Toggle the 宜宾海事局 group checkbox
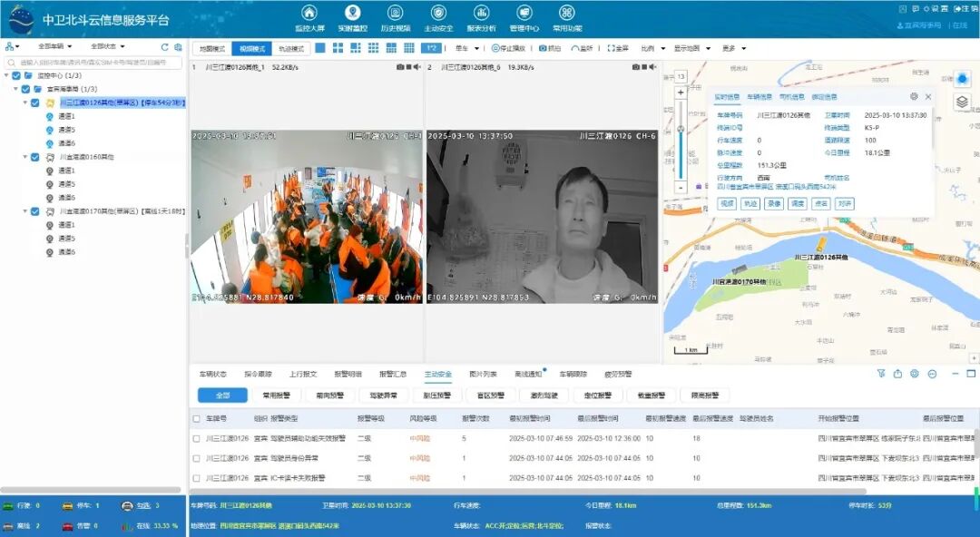The height and width of the screenshot is (537, 980). [x=25, y=90]
